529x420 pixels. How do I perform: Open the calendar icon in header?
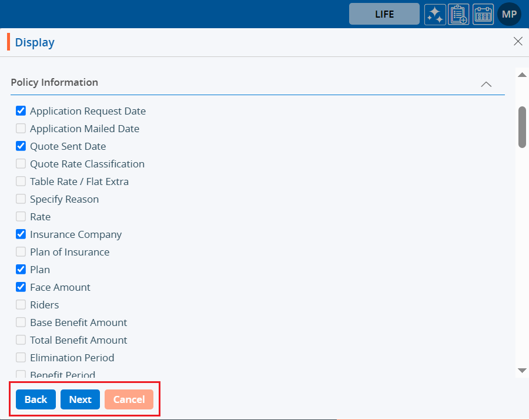[483, 15]
